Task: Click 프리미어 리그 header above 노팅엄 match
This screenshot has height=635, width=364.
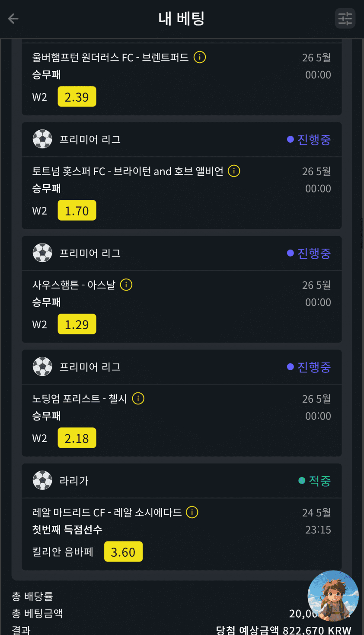Action: [90, 367]
